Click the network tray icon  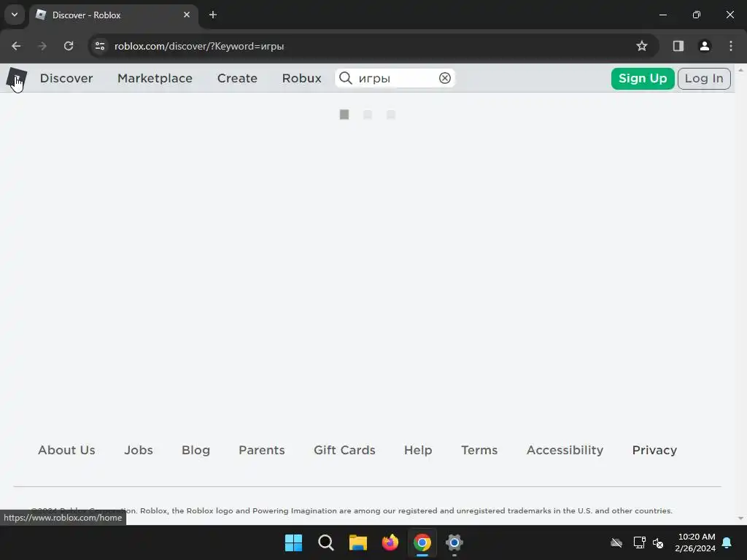click(639, 542)
